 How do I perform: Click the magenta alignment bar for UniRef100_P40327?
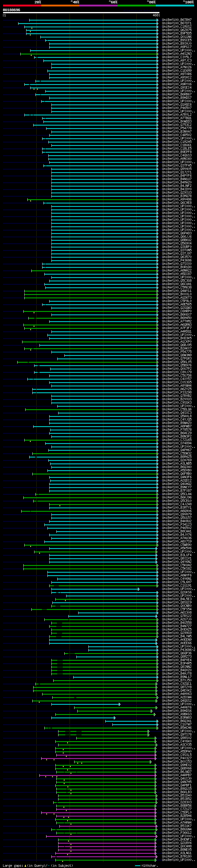pos(99,758)
